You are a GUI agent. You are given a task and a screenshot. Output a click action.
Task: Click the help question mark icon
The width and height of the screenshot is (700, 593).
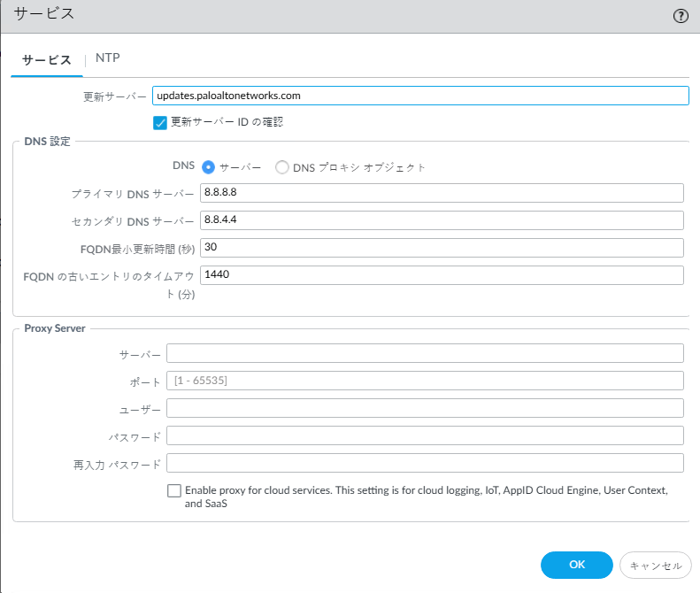click(x=681, y=15)
